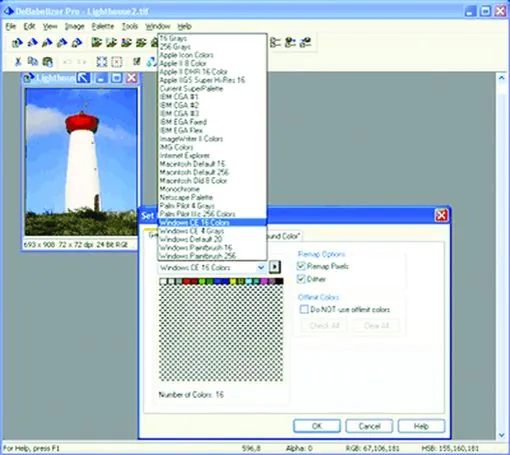Select the bright green palette swatch
This screenshot has height=455, width=510.
click(x=202, y=282)
